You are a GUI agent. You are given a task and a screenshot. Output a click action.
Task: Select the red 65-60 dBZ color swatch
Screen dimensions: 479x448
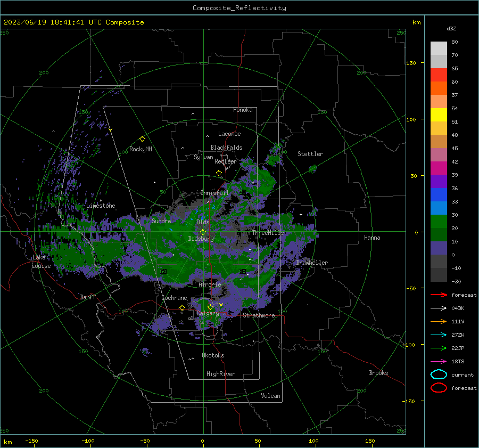pos(439,75)
